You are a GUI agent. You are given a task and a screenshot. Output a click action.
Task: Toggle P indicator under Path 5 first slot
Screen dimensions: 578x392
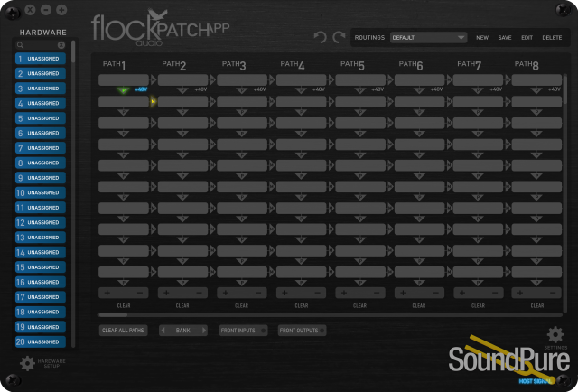click(x=360, y=90)
